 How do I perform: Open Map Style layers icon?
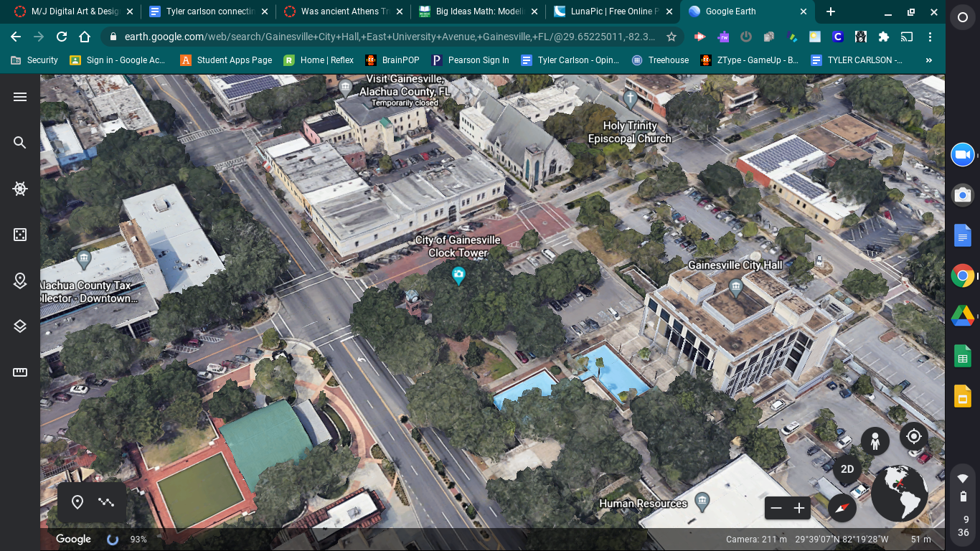tap(20, 326)
